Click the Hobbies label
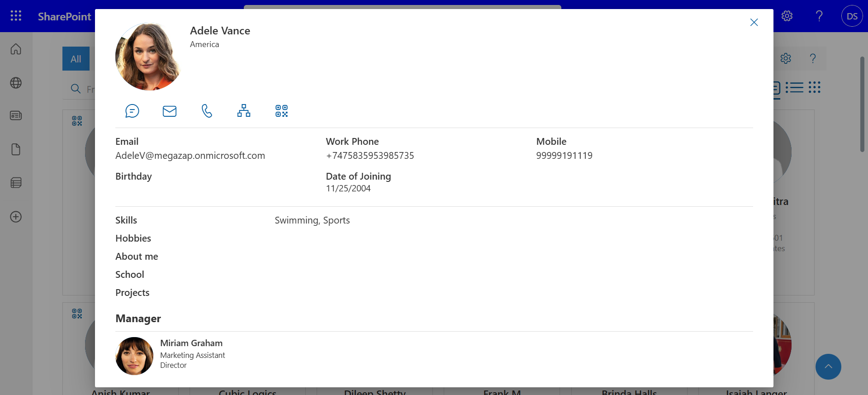Image resolution: width=868 pixels, height=395 pixels. coord(133,238)
